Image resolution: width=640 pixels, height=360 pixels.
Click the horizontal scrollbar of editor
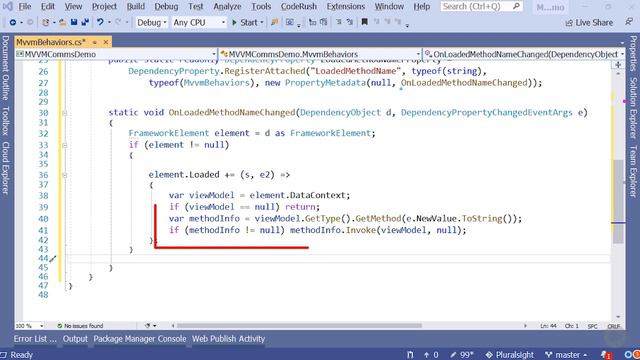coord(299,326)
